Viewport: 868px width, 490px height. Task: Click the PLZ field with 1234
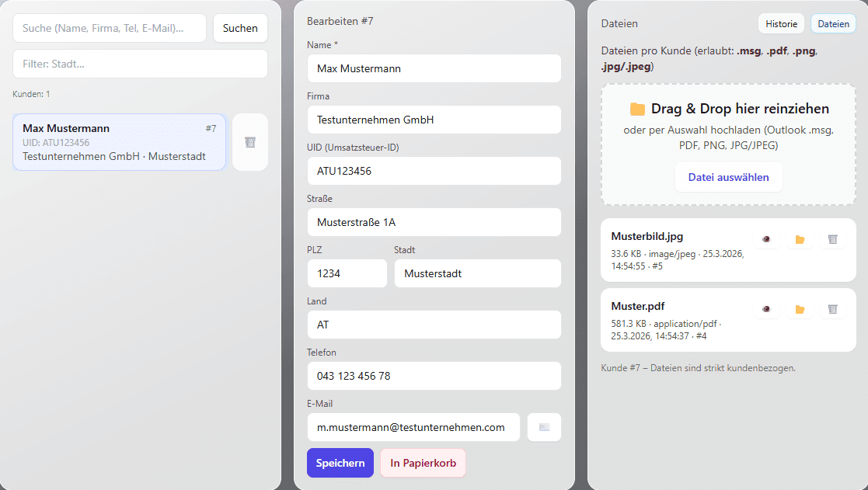pyautogui.click(x=347, y=274)
